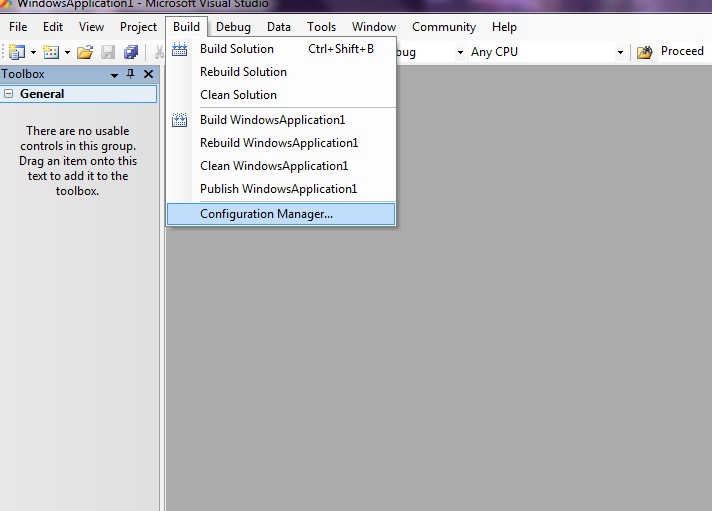712x511 pixels.
Task: Open the Data menu
Action: pyautogui.click(x=279, y=27)
